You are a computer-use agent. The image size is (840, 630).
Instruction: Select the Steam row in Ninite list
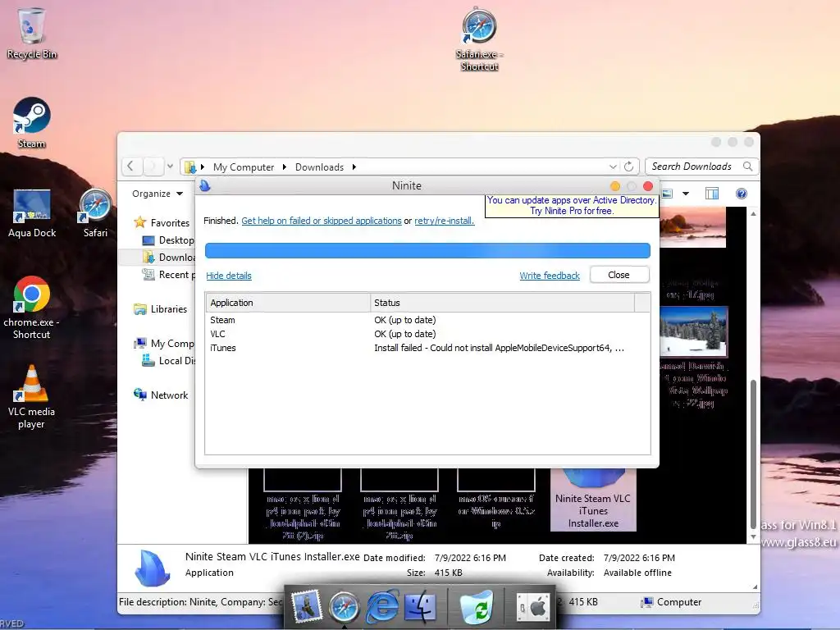pos(427,320)
